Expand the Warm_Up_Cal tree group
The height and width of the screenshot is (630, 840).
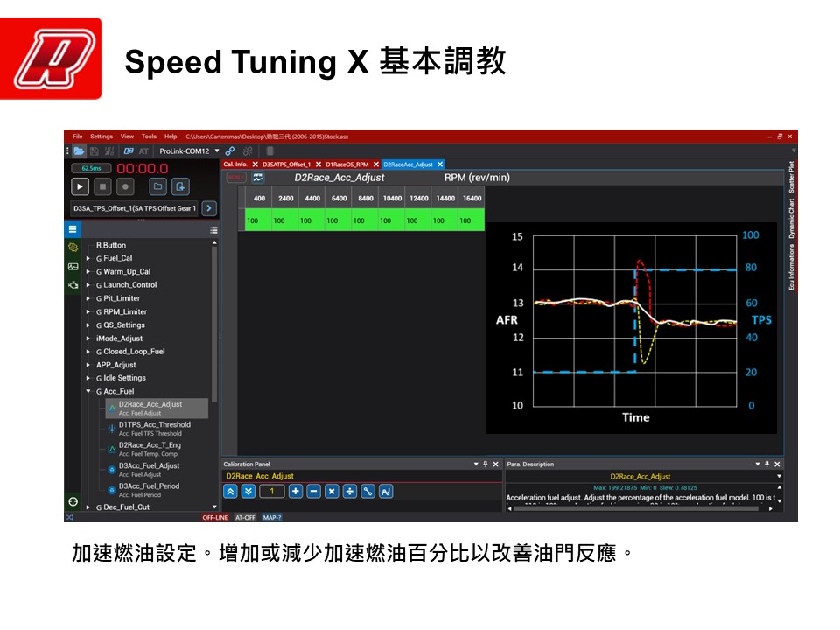pos(87,271)
